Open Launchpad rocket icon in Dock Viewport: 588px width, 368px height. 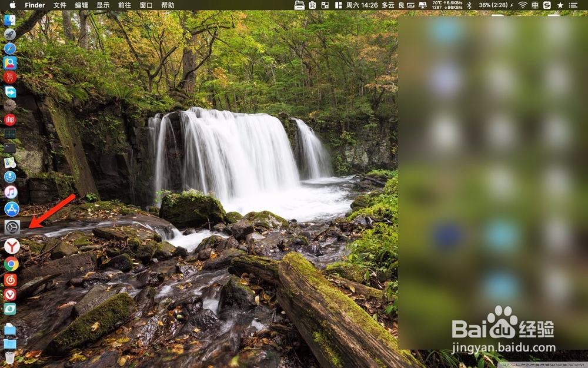[10, 34]
